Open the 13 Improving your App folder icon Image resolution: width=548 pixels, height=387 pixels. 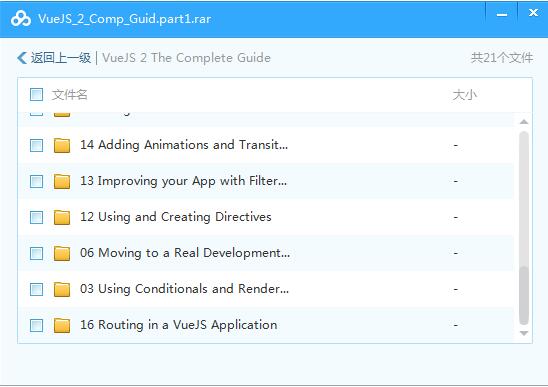(62, 181)
